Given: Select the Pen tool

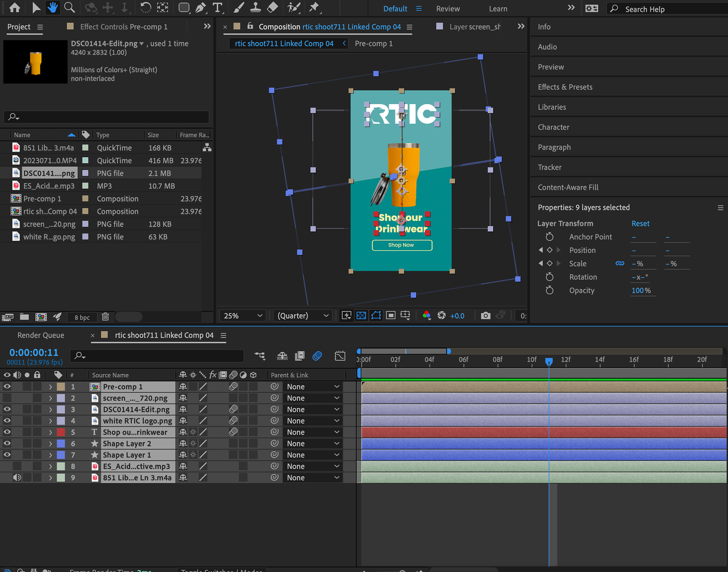Looking at the screenshot, I should click(x=201, y=8).
